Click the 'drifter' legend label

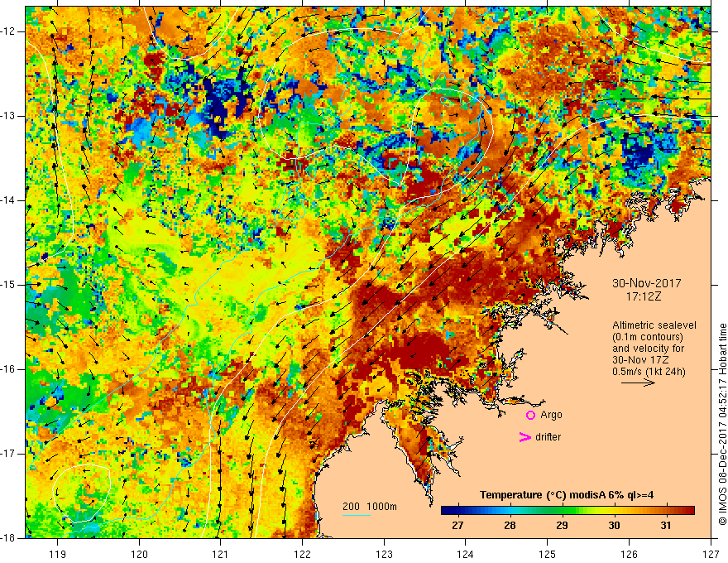point(548,437)
